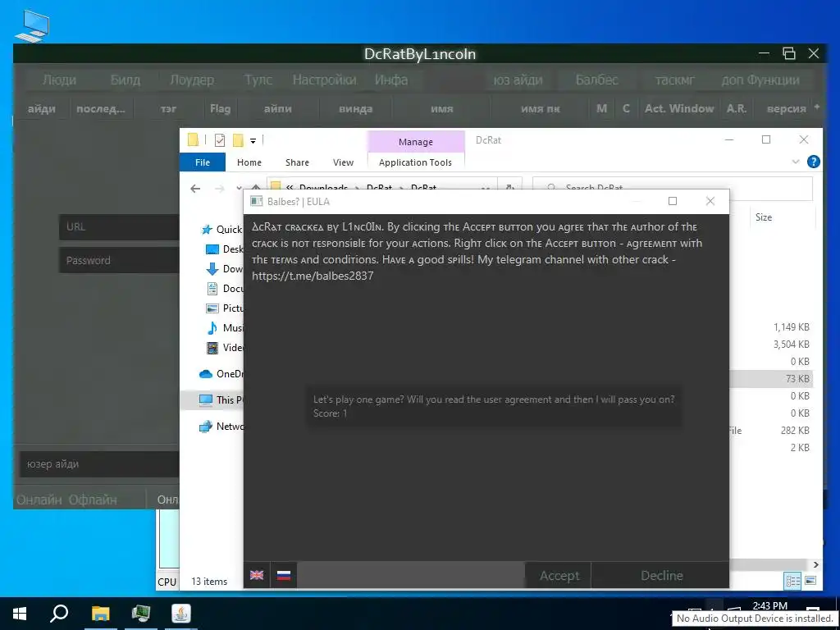Select Pictures in Explorer navigation pane
840x630 pixels.
[225, 308]
